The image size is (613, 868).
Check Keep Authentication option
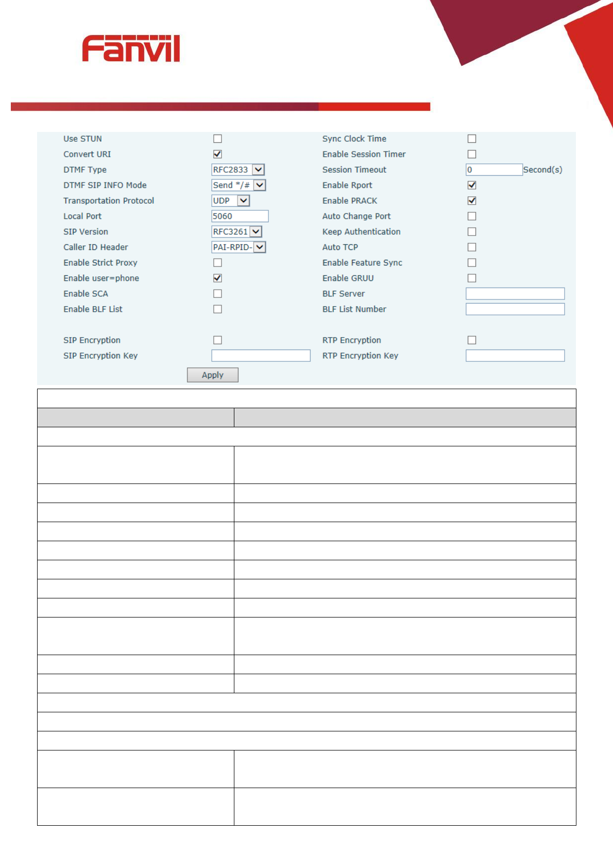472,231
